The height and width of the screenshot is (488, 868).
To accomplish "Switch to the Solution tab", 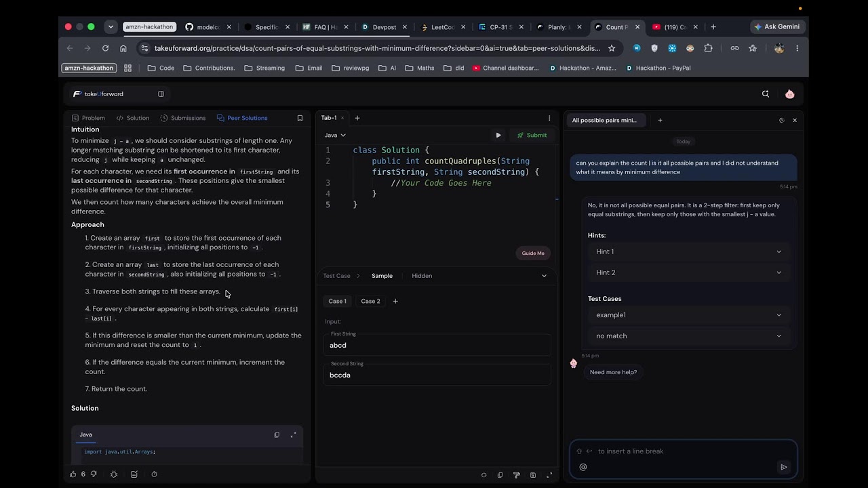I will tap(132, 118).
